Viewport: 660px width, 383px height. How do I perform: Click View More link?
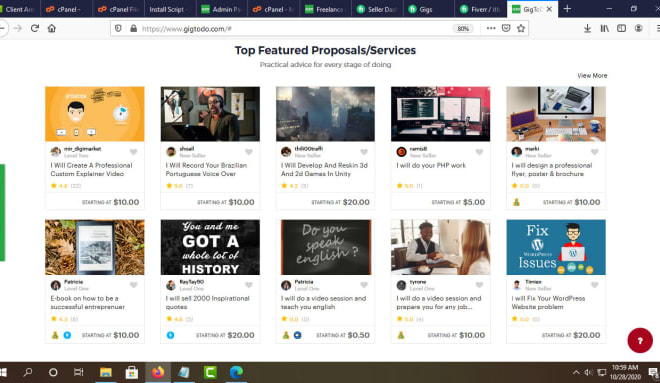click(x=592, y=76)
